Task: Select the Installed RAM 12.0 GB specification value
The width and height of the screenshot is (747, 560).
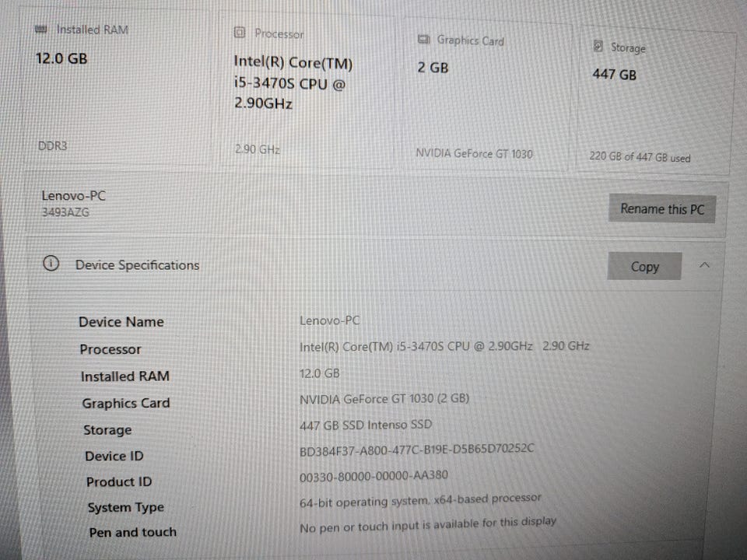Action: (x=319, y=373)
